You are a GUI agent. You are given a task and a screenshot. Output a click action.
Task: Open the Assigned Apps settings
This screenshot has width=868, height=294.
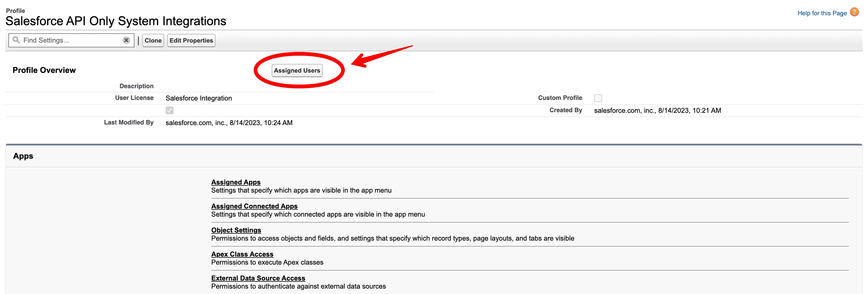coord(236,182)
